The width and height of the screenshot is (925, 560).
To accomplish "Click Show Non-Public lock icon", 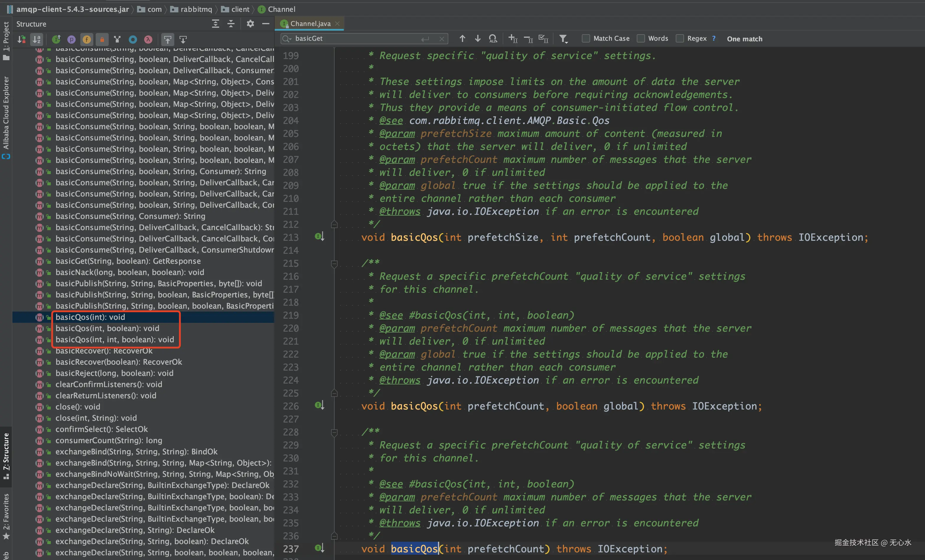I will point(102,39).
